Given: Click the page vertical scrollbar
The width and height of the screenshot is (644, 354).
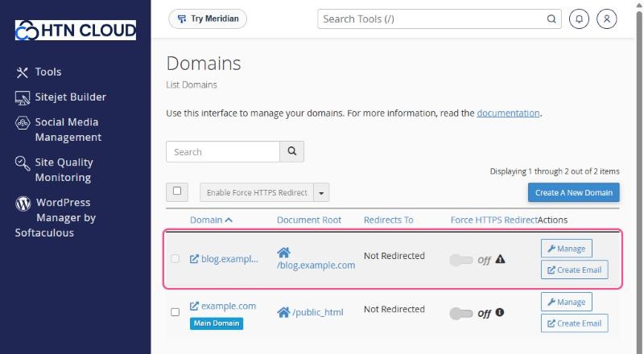Looking at the screenshot, I should pos(639,181).
